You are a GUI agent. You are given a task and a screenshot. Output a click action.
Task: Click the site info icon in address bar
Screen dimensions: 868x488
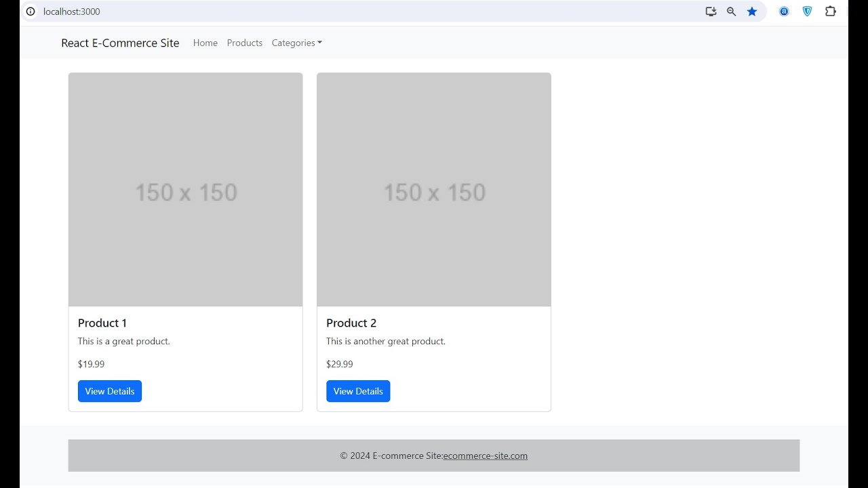pyautogui.click(x=31, y=12)
